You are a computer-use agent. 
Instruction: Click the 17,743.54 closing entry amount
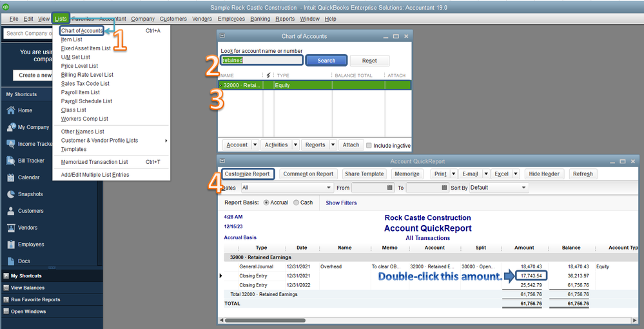(x=531, y=275)
